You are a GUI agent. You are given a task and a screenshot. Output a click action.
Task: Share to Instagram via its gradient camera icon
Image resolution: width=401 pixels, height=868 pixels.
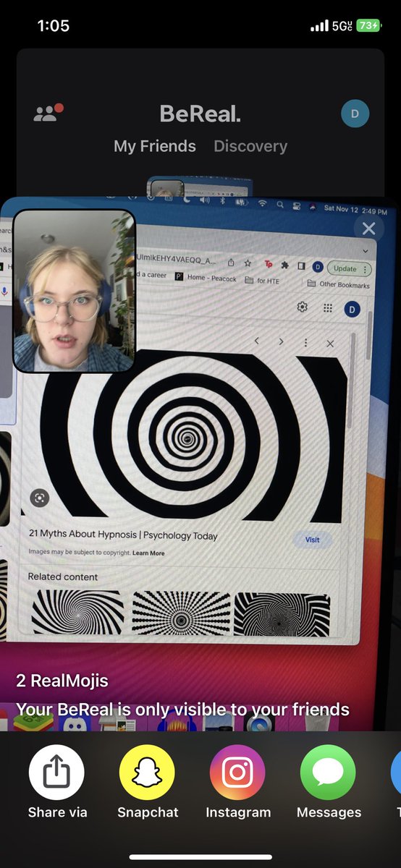237,773
